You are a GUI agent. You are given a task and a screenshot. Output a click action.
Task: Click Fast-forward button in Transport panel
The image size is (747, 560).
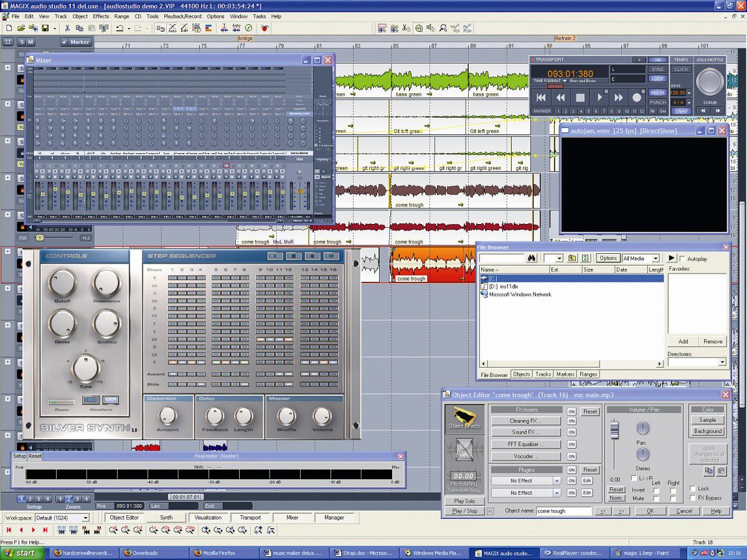[x=618, y=97]
